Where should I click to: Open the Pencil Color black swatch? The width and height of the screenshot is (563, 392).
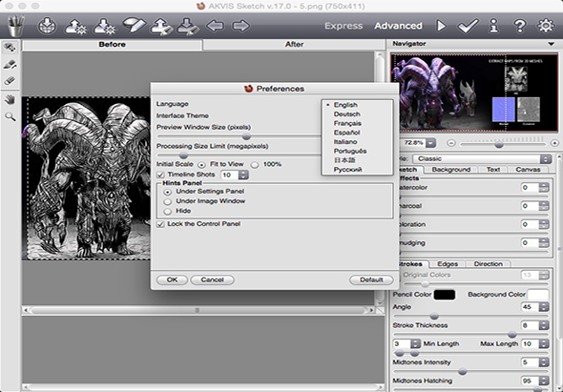click(x=445, y=295)
